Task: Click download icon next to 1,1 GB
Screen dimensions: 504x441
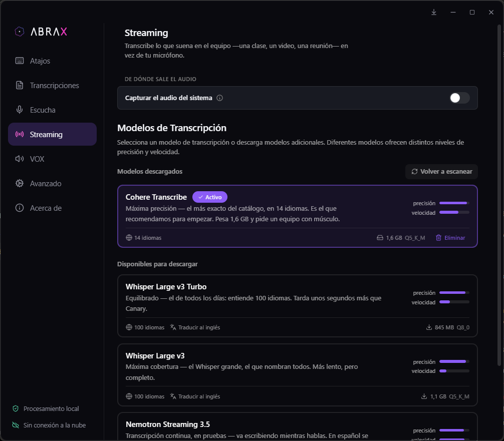Action: [x=424, y=396]
